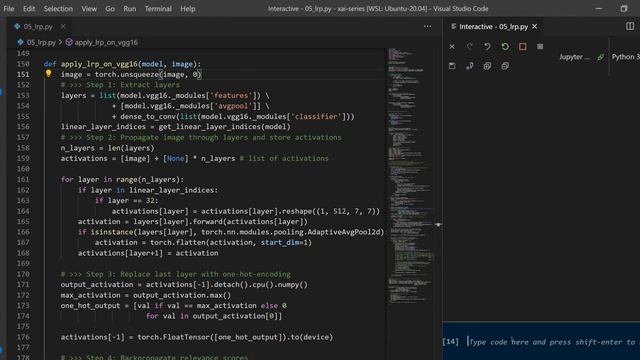The height and width of the screenshot is (360, 640).
Task: Click the Jupyter server label
Action: pyautogui.click(x=574, y=57)
